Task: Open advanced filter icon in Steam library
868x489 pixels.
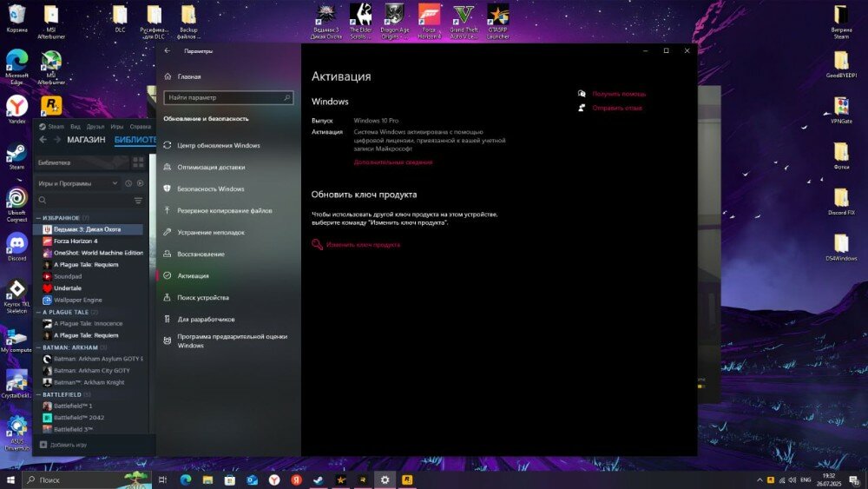Action: [138, 201]
